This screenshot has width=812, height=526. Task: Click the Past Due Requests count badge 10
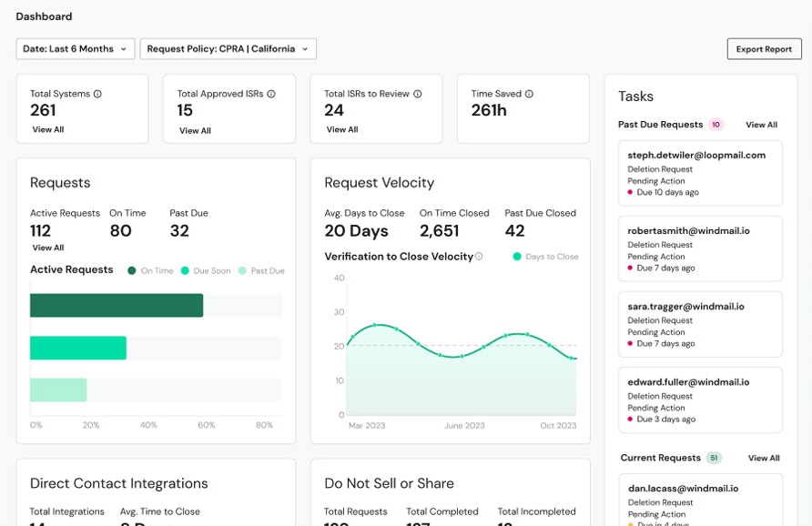pyautogui.click(x=716, y=125)
